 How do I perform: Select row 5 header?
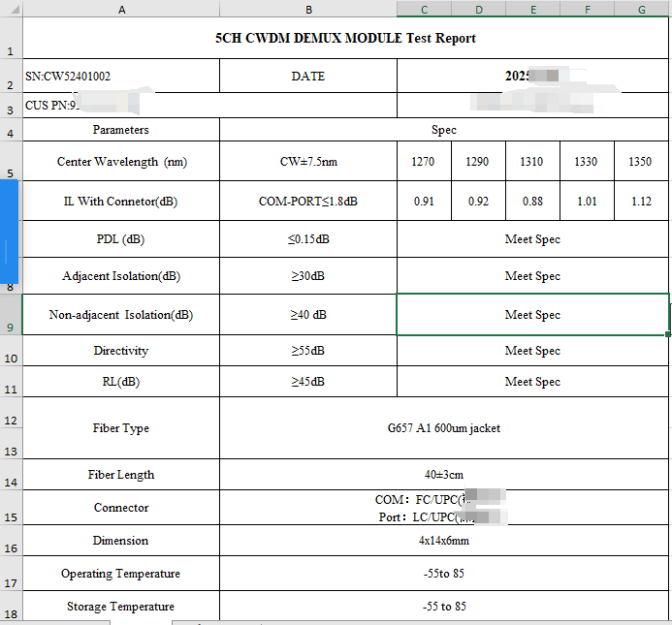point(11,163)
